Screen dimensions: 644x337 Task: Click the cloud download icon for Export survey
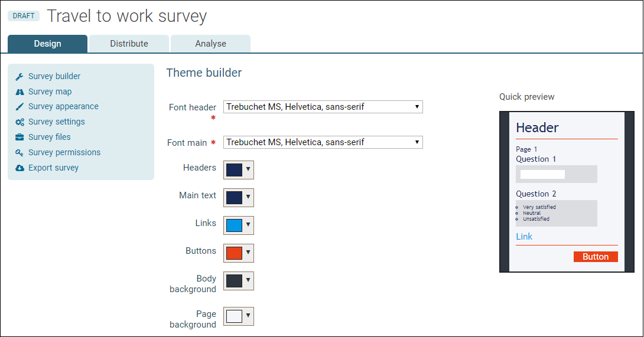click(19, 168)
